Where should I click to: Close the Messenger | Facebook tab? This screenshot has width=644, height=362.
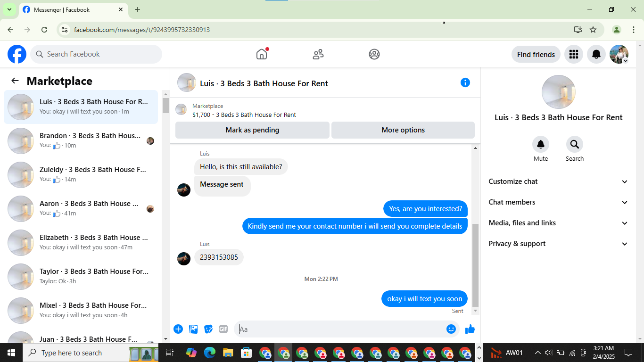coord(121,9)
